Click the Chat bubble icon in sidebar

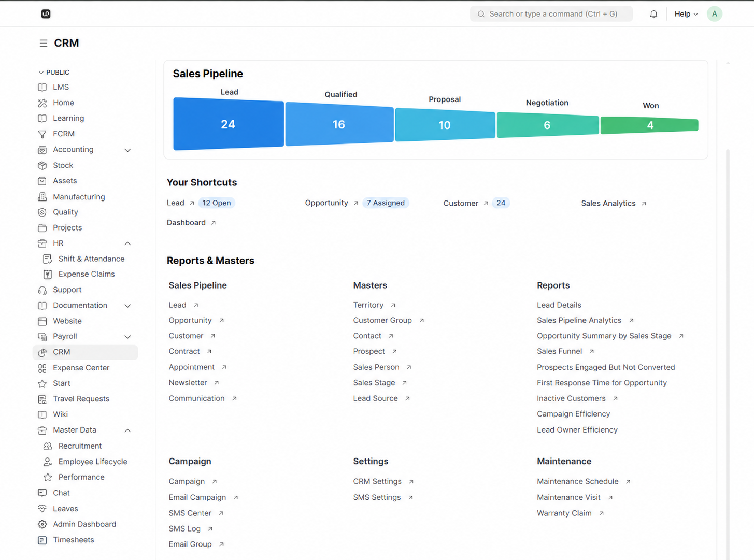click(42, 493)
